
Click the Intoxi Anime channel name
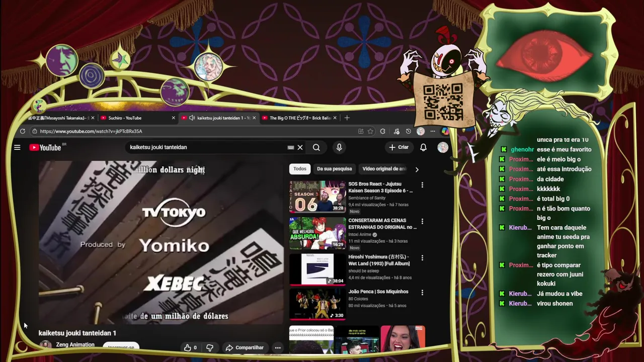[x=360, y=234]
